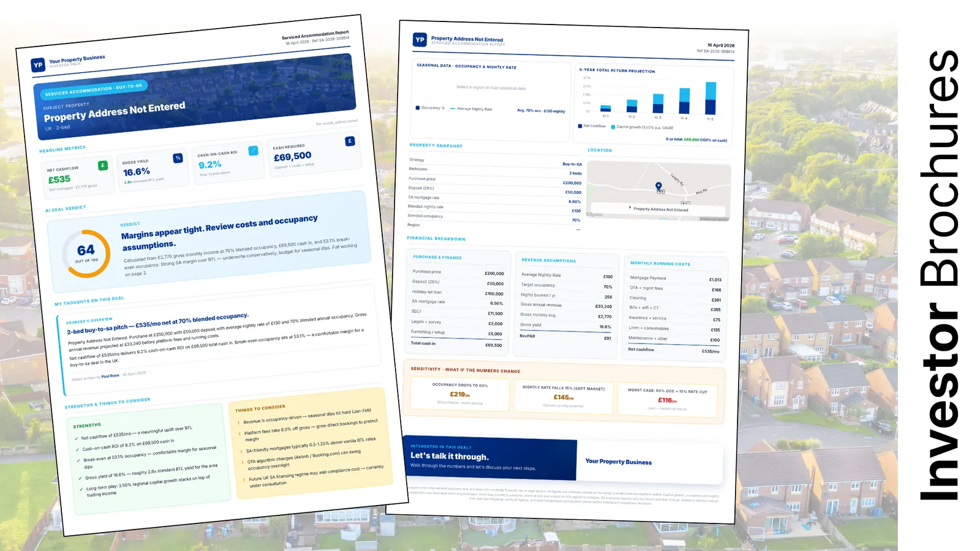Click the 9.2% cash-on-cash ROI value
The width and height of the screenshot is (980, 551).
[210, 165]
